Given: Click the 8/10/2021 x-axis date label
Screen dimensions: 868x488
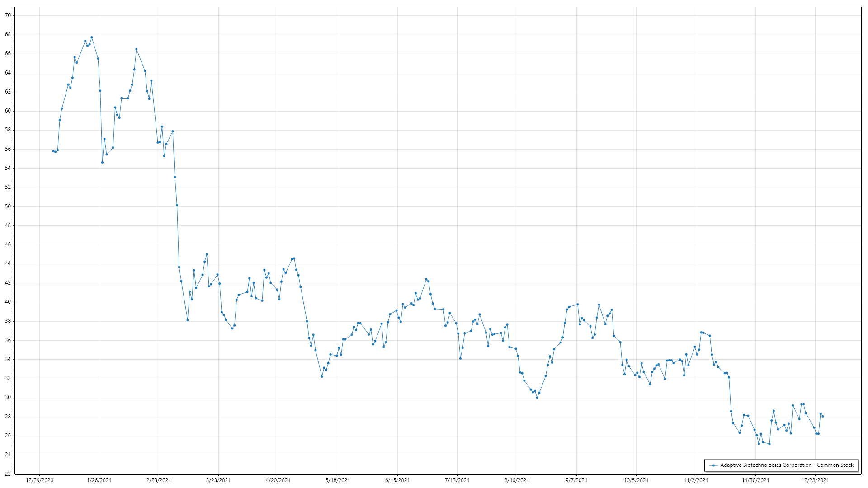Looking at the screenshot, I should (x=517, y=480).
